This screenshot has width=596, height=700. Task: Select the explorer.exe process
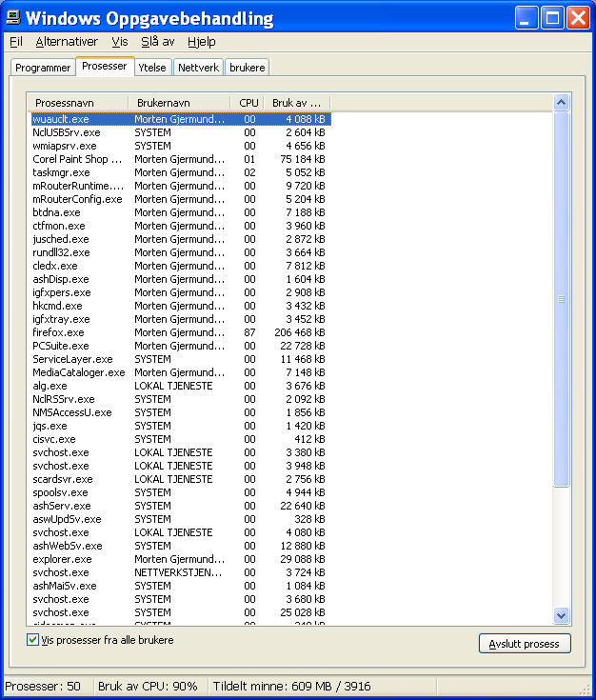pyautogui.click(x=181, y=559)
